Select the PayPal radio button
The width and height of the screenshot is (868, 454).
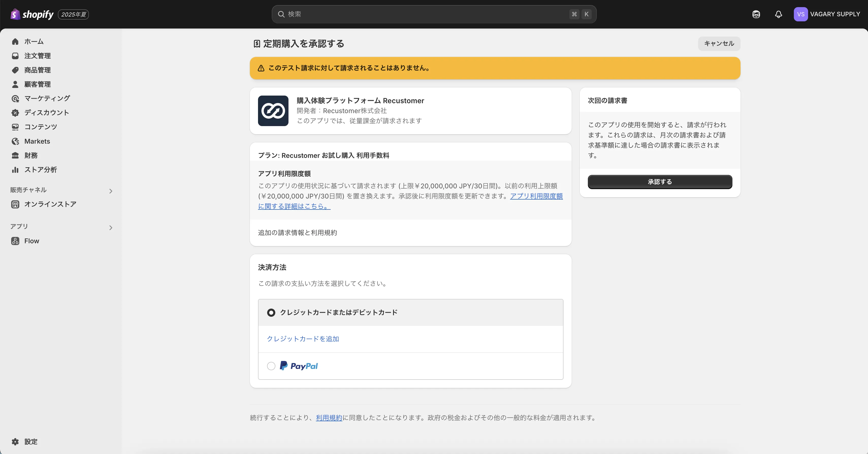click(x=271, y=366)
